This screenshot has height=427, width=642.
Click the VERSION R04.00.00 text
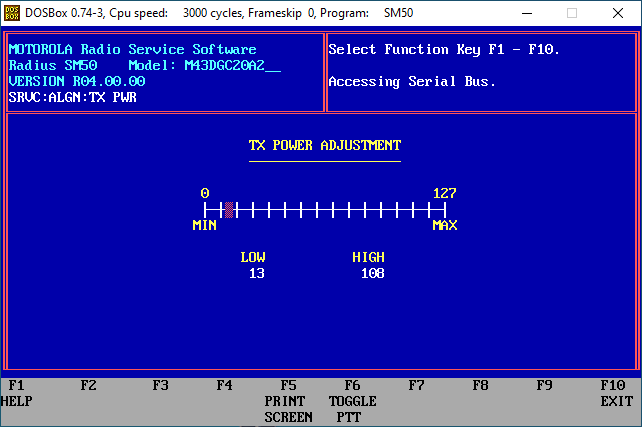(77, 81)
